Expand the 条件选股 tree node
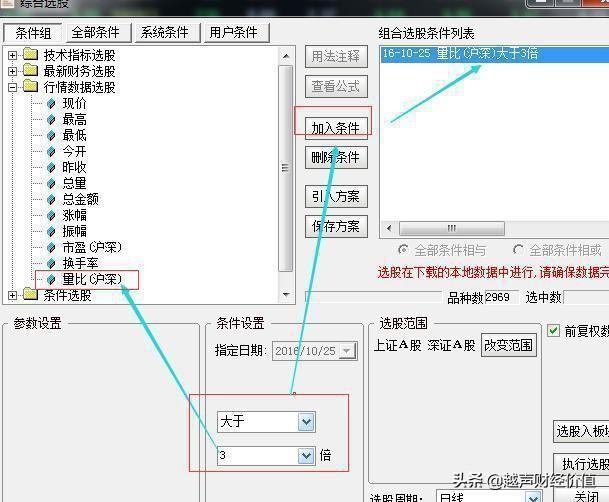Image resolution: width=609 pixels, height=502 pixels. (12, 295)
